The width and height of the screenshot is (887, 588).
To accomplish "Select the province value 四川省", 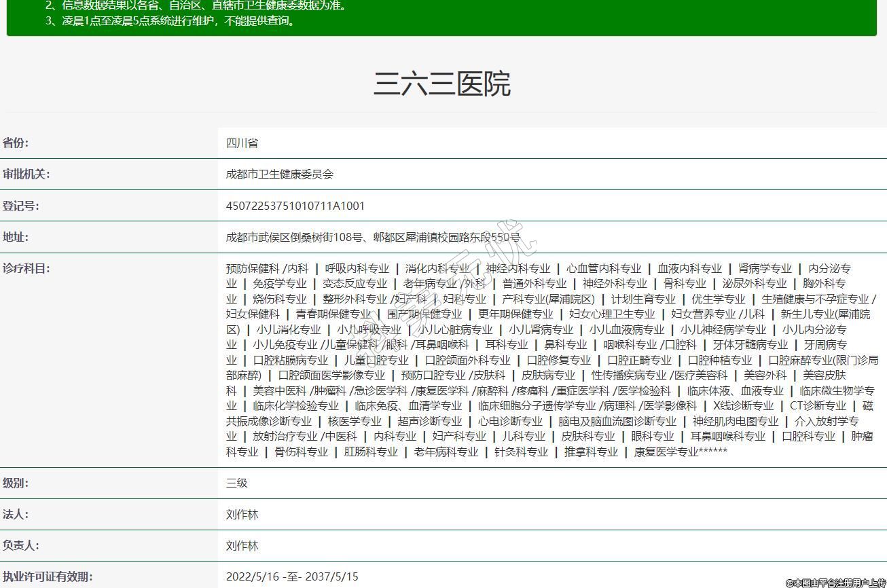I will pyautogui.click(x=242, y=143).
